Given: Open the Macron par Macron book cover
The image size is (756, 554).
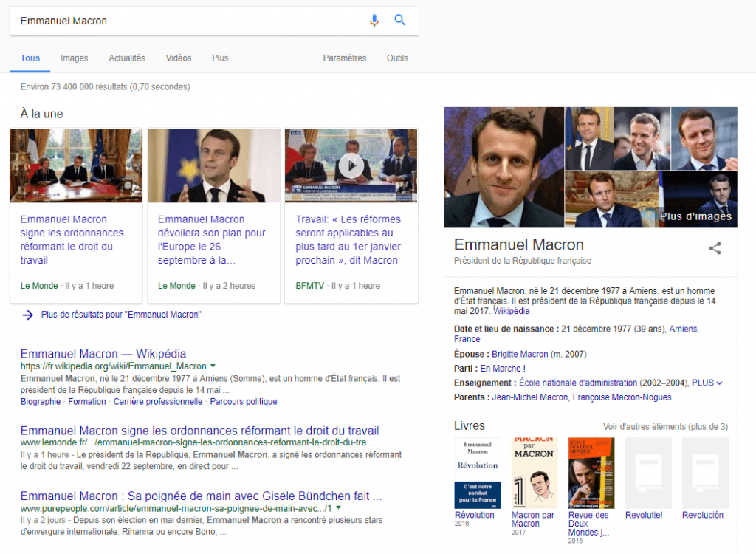Looking at the screenshot, I should [535, 473].
